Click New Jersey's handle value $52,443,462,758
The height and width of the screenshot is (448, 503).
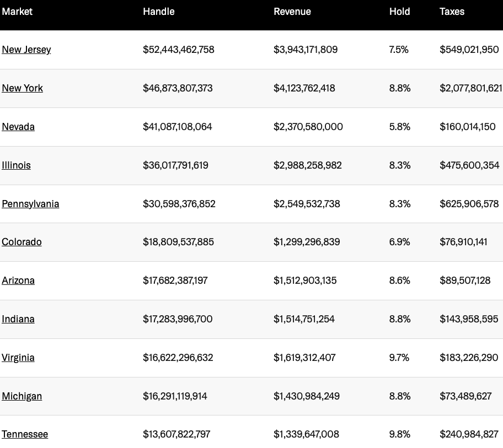tap(179, 50)
